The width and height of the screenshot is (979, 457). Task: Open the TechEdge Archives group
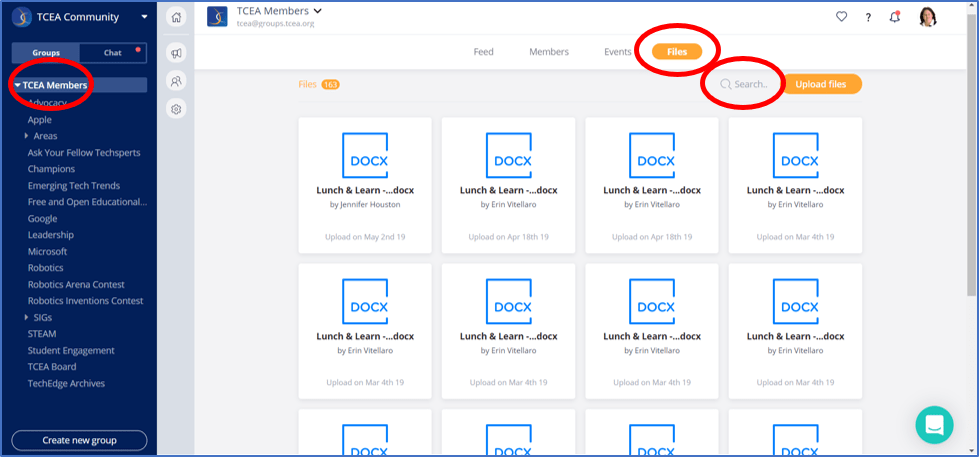click(66, 383)
